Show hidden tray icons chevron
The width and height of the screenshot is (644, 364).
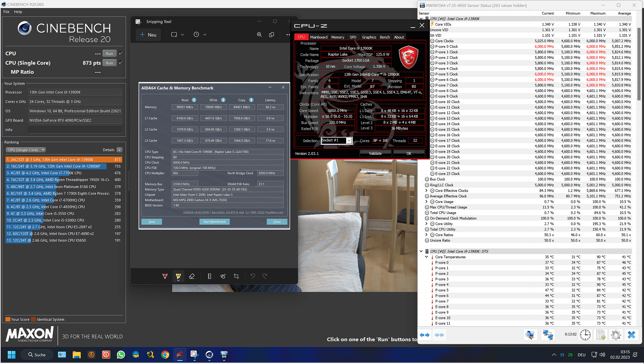click(554, 355)
